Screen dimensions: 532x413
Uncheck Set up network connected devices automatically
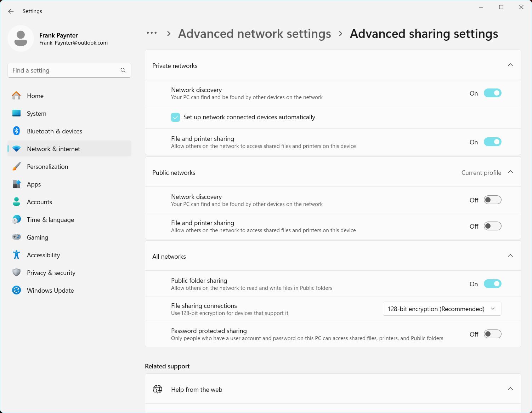(175, 117)
